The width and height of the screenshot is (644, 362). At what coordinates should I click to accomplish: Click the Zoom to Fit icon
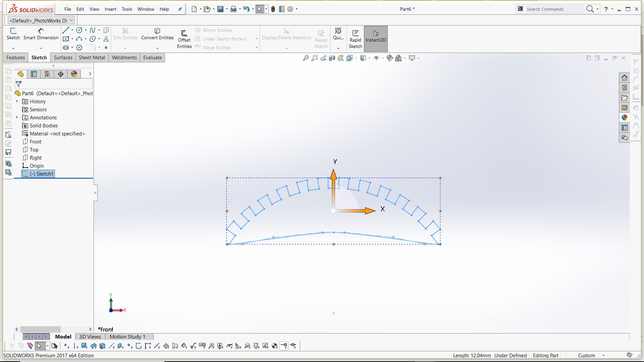(306, 58)
